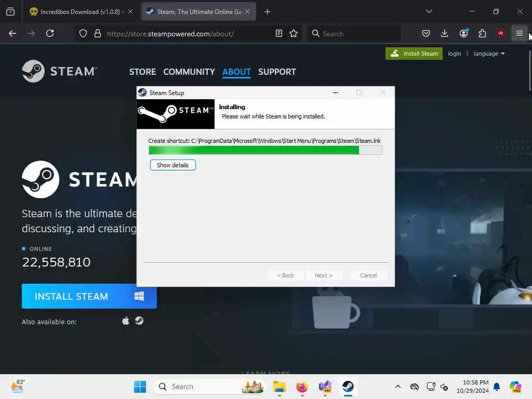
Task: Select the Steam, The Ultimate Online tab
Action: pyautogui.click(x=198, y=12)
